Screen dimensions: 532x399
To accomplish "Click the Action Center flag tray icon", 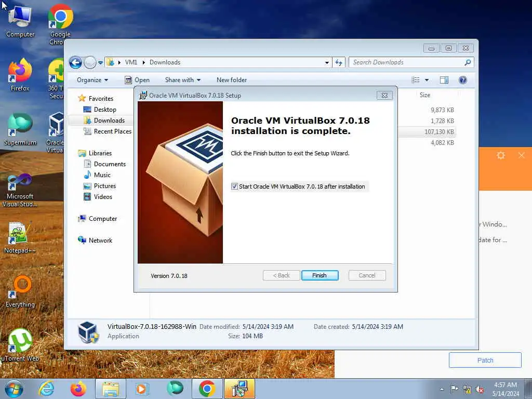I will pos(454,389).
